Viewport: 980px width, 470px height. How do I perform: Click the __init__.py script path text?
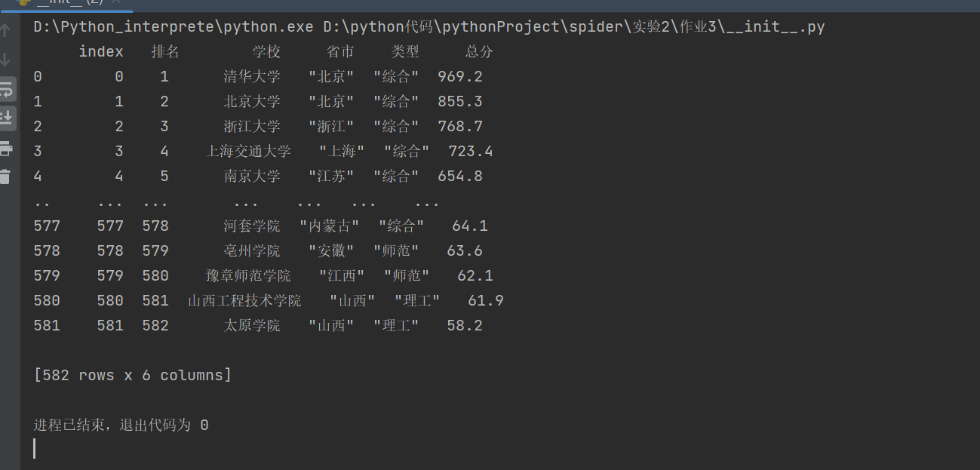(574, 28)
